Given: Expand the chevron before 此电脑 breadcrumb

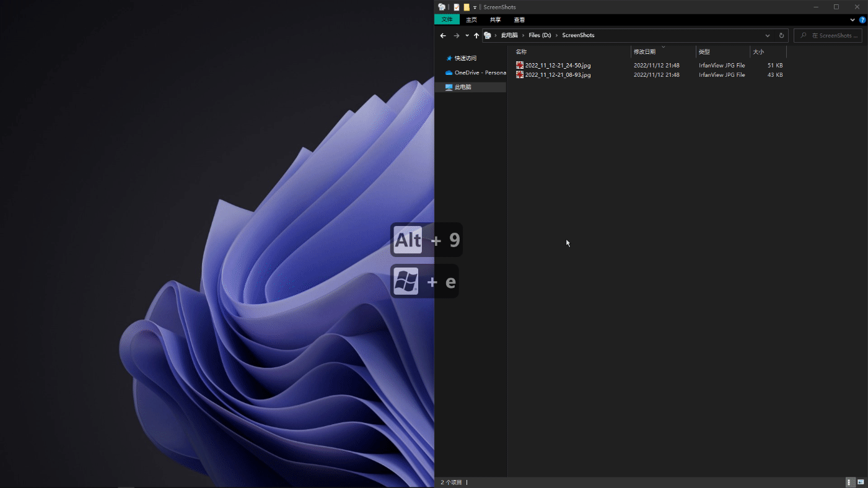Looking at the screenshot, I should click(496, 35).
